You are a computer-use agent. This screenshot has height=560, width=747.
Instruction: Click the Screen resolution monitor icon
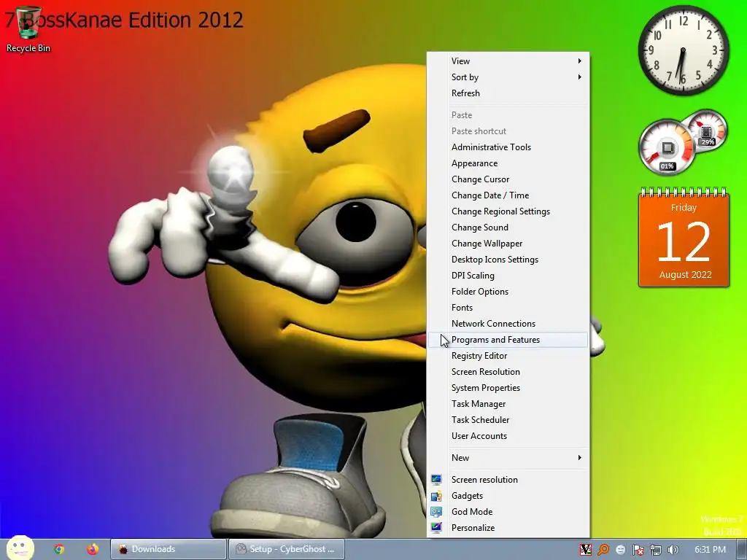pos(436,480)
